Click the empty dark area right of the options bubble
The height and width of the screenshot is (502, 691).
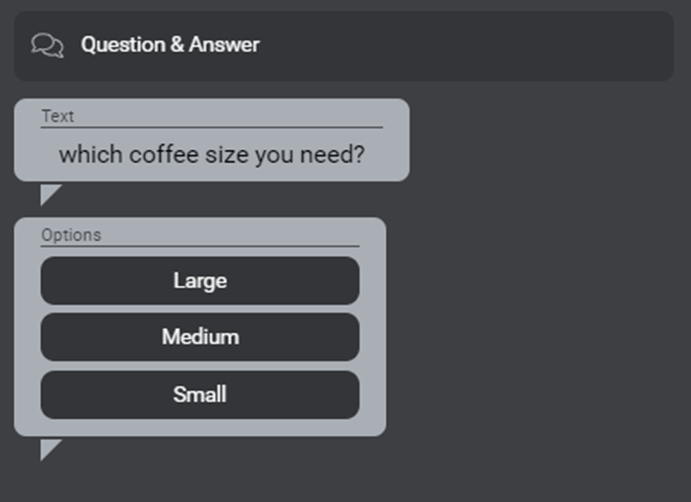540,330
